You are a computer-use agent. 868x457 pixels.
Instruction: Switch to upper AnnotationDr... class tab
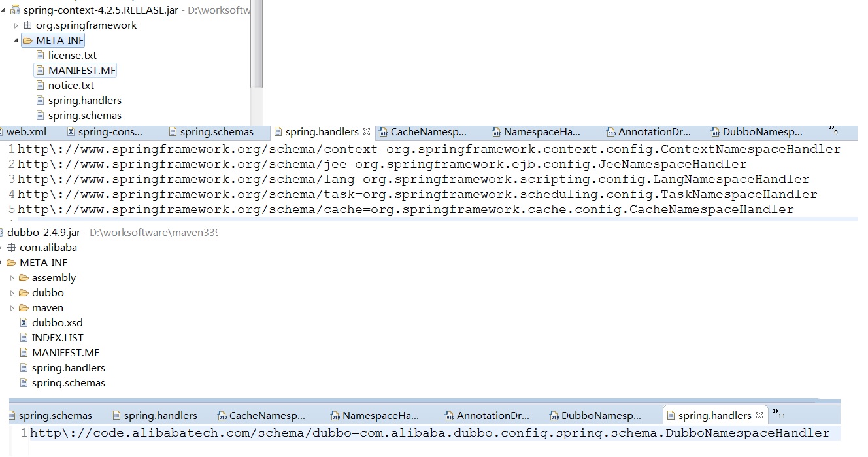[x=656, y=132]
